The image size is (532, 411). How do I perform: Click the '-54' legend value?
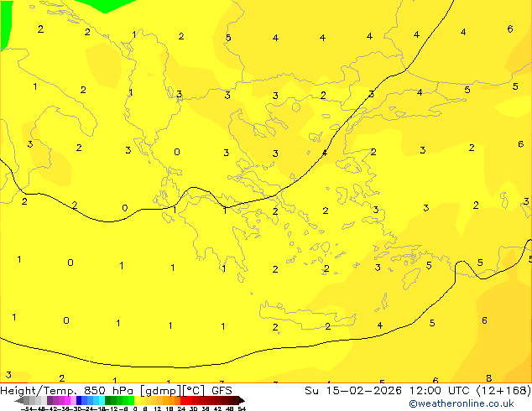tap(27, 408)
